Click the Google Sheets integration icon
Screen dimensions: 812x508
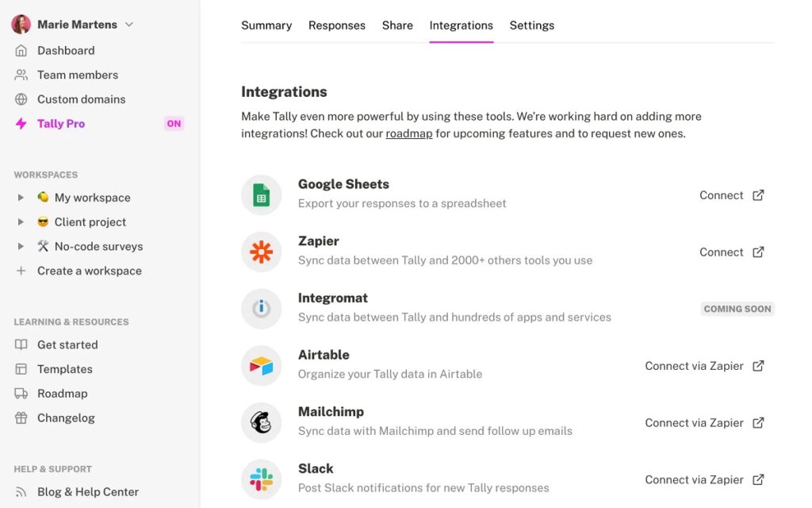tap(261, 194)
